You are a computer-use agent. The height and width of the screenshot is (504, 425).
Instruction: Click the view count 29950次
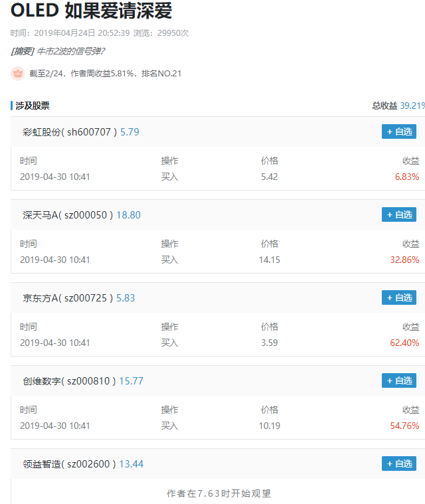pyautogui.click(x=173, y=33)
